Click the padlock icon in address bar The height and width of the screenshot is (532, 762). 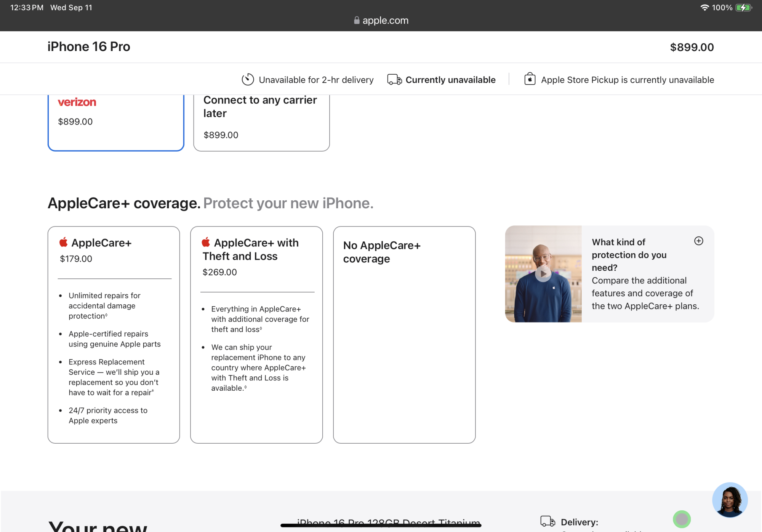point(357,21)
